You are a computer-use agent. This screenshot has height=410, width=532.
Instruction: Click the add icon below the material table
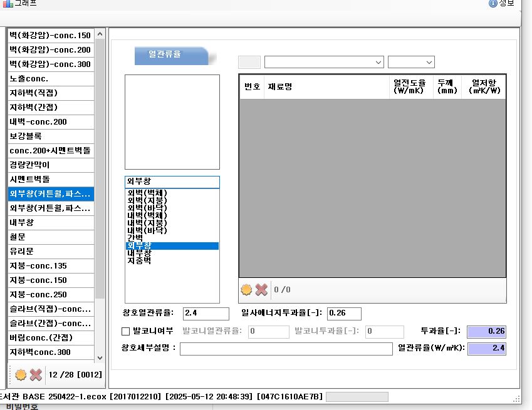[247, 290]
